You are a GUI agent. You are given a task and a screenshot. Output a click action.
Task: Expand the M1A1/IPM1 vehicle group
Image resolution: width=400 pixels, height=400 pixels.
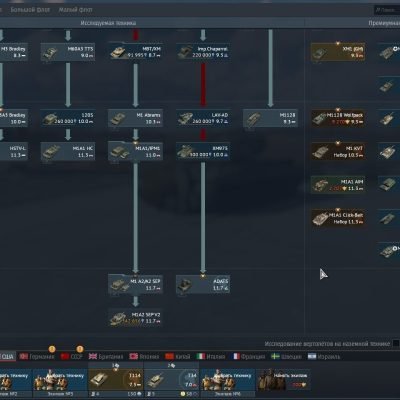(x=135, y=151)
